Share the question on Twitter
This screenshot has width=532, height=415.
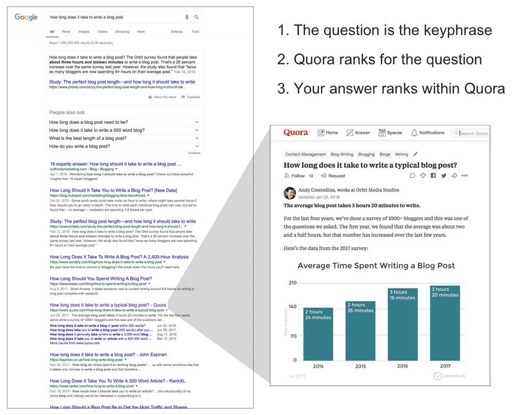pyautogui.click(x=444, y=175)
